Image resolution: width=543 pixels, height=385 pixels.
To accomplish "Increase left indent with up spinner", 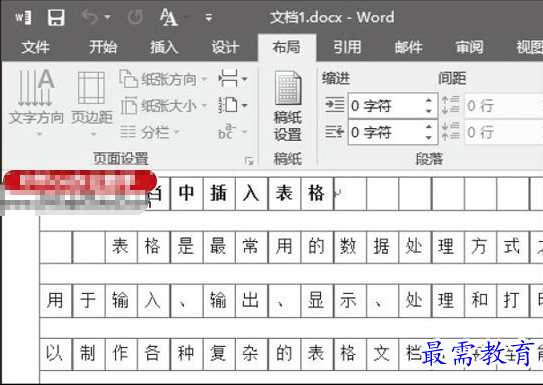I will pyautogui.click(x=429, y=101).
